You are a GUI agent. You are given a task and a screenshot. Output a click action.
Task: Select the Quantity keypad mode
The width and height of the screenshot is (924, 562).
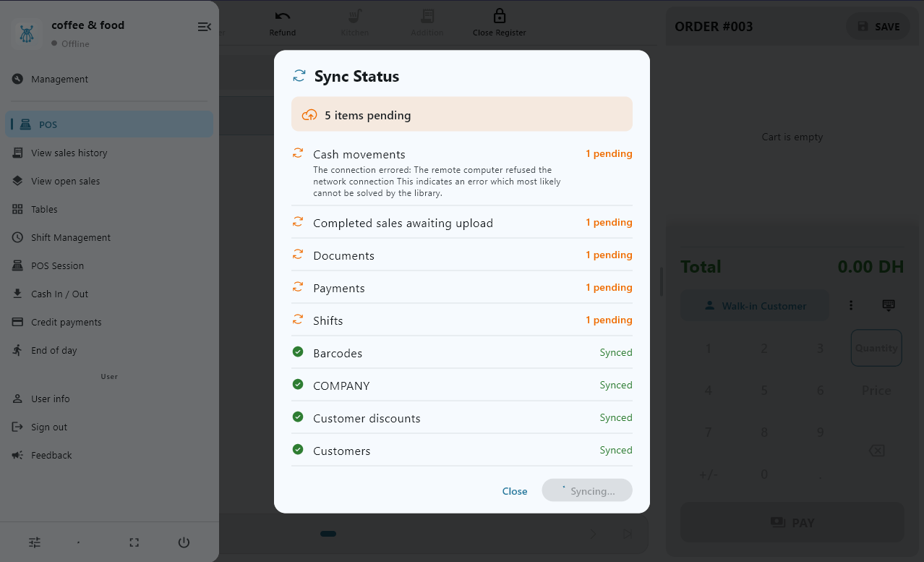(876, 348)
